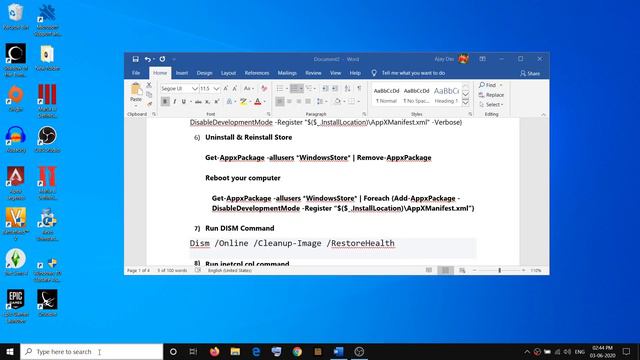The image size is (640, 360).
Task: Apply strikethrough formatting
Action: tap(198, 101)
